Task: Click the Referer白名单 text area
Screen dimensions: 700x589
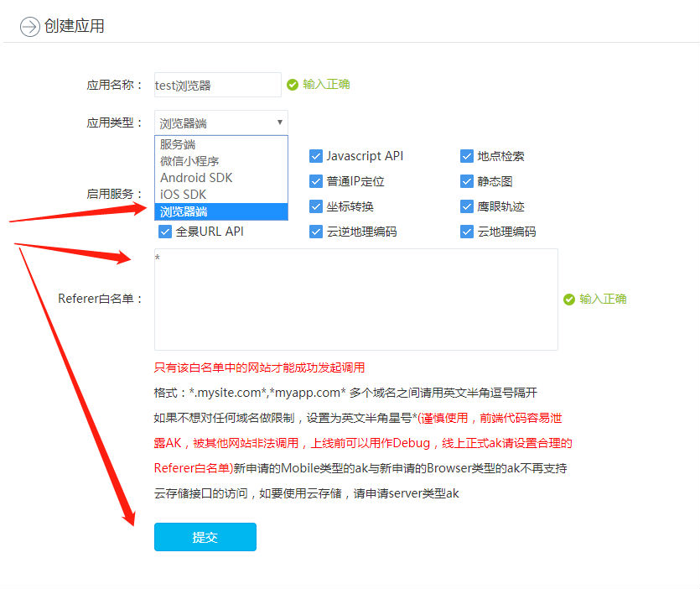Action: (x=355, y=300)
